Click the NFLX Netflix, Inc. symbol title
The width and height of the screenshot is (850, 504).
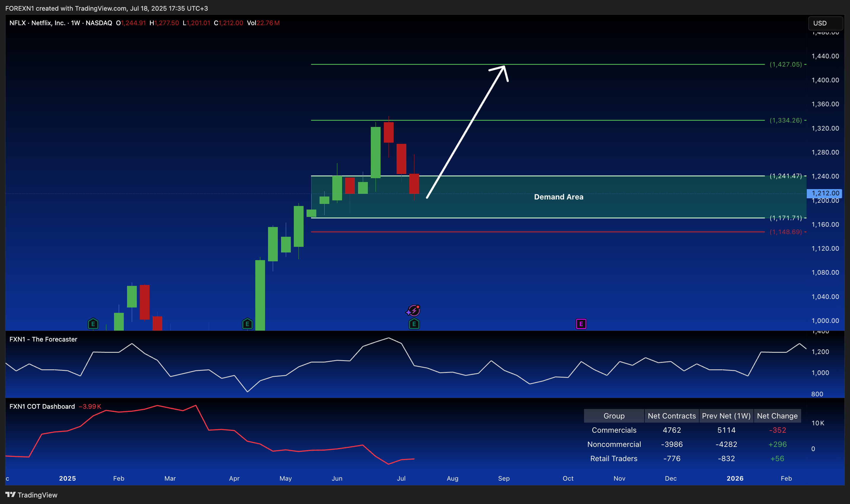(x=60, y=23)
